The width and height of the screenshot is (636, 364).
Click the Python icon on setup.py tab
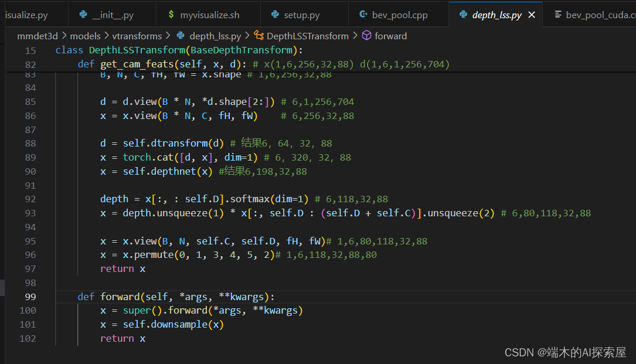275,15
